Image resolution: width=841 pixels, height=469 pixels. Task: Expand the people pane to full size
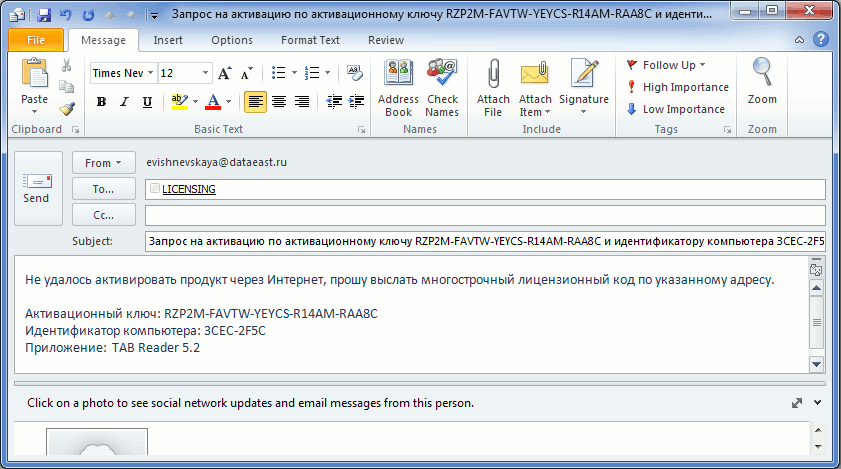797,403
